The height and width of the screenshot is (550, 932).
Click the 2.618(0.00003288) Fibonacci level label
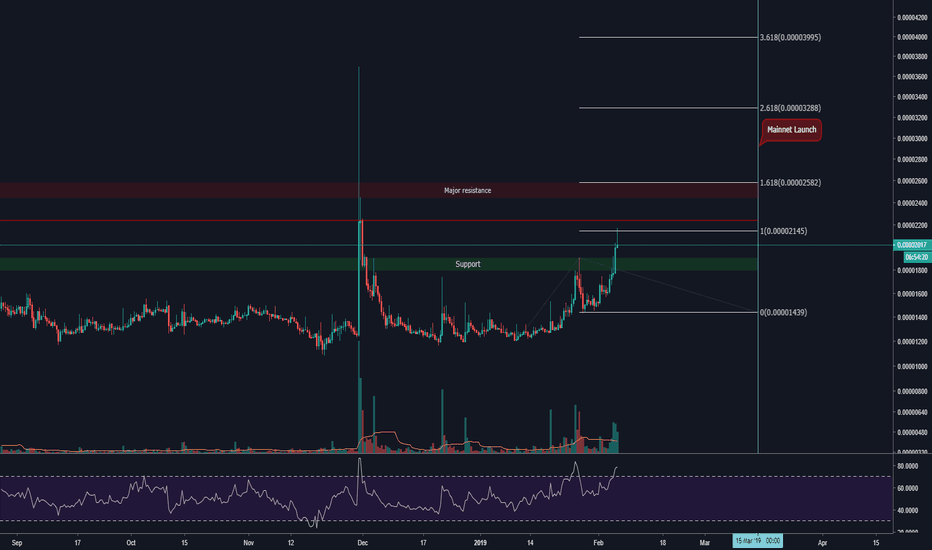pyautogui.click(x=791, y=108)
